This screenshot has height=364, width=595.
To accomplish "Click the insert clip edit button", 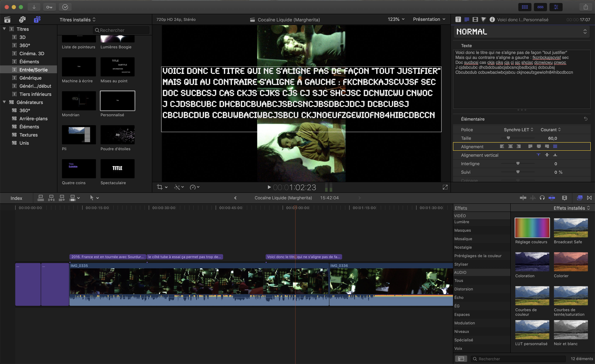I will 51,198.
